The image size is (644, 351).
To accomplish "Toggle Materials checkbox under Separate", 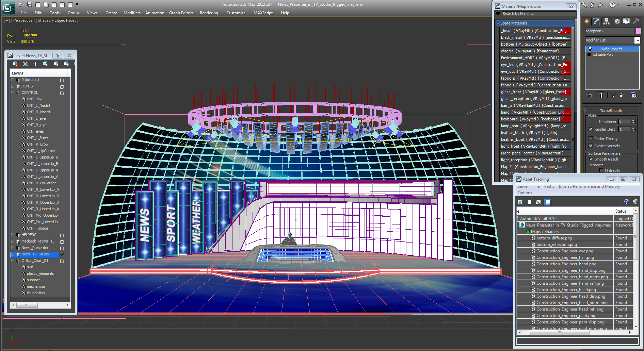I will (x=601, y=171).
